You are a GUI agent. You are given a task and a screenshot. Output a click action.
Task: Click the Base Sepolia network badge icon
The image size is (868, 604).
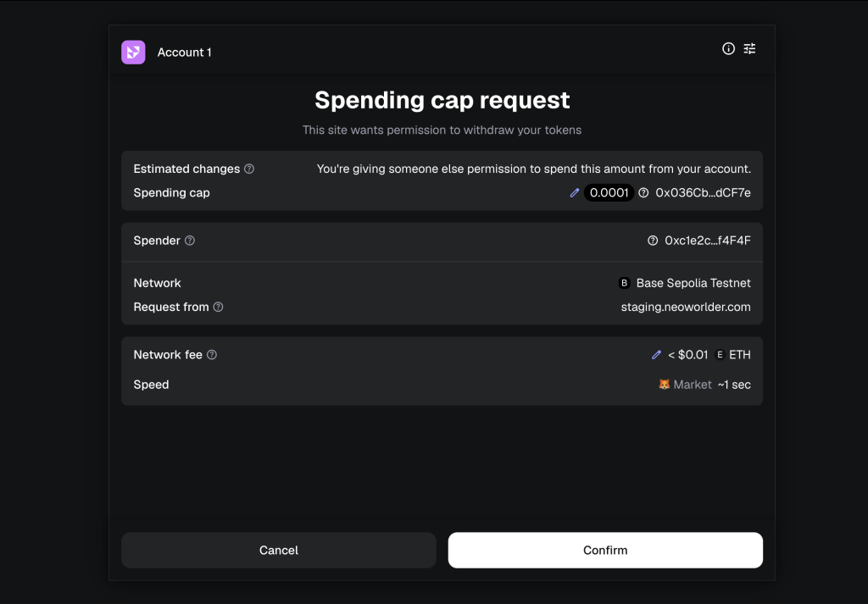click(625, 283)
